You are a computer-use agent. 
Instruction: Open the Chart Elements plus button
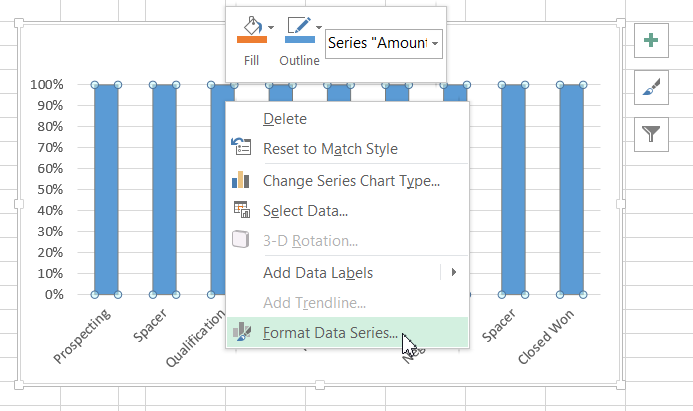tap(652, 41)
